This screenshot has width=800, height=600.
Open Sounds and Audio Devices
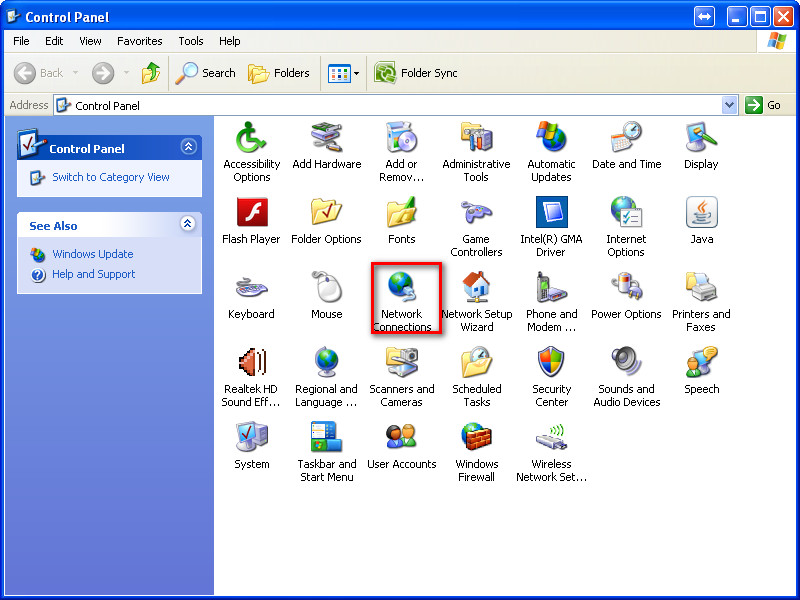point(627,377)
